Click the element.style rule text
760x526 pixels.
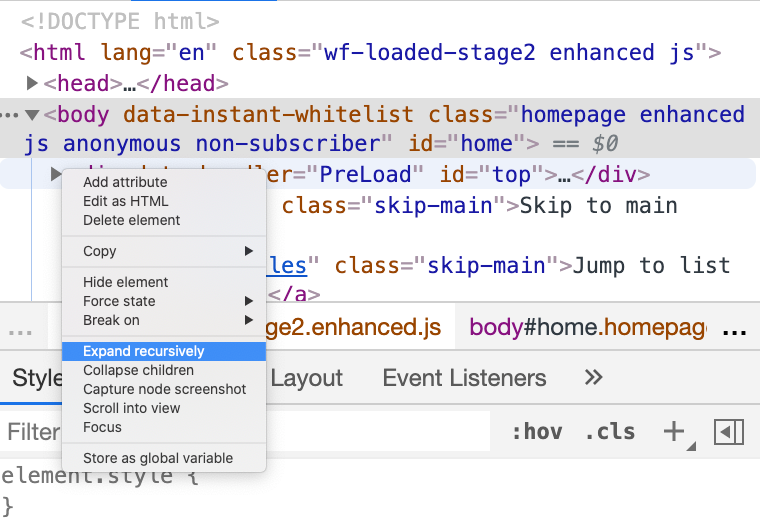coord(100,476)
